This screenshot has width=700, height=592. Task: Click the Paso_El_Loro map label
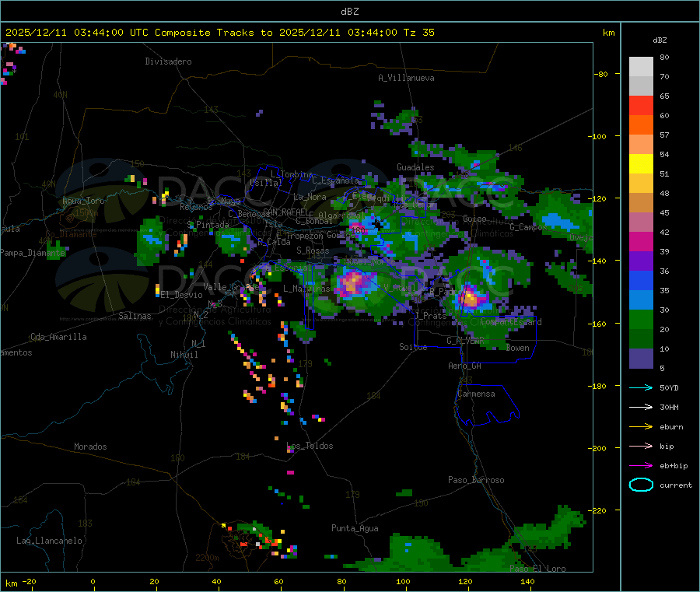coord(537,569)
